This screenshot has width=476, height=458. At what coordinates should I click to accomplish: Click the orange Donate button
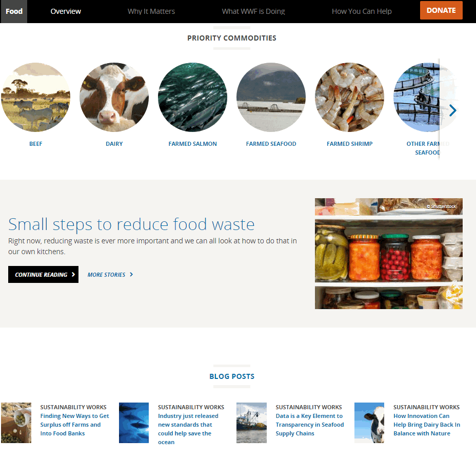tap(441, 10)
